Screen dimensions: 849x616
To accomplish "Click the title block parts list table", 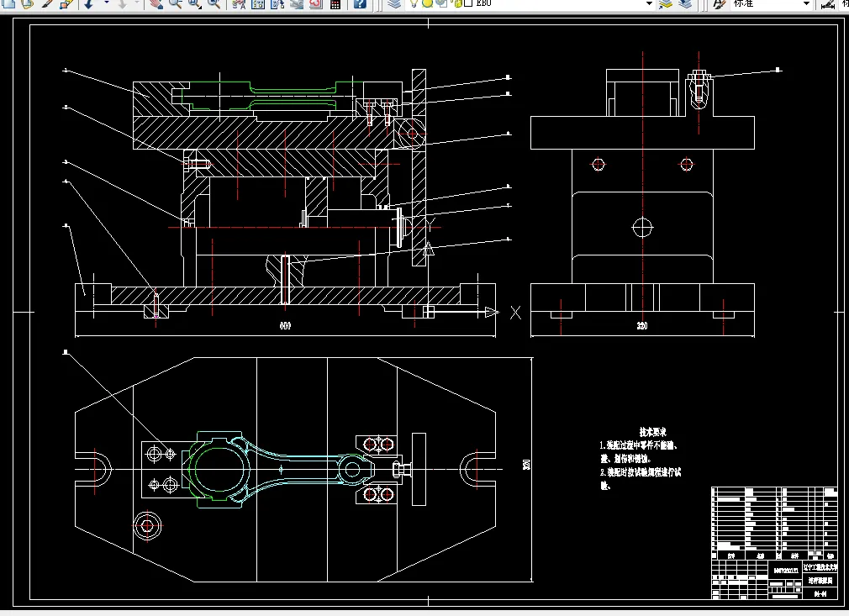I will [x=774, y=523].
